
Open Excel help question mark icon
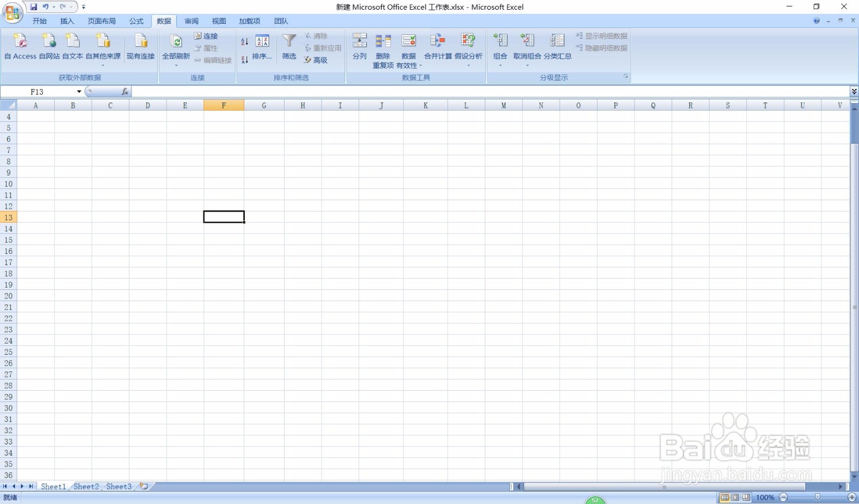click(817, 21)
